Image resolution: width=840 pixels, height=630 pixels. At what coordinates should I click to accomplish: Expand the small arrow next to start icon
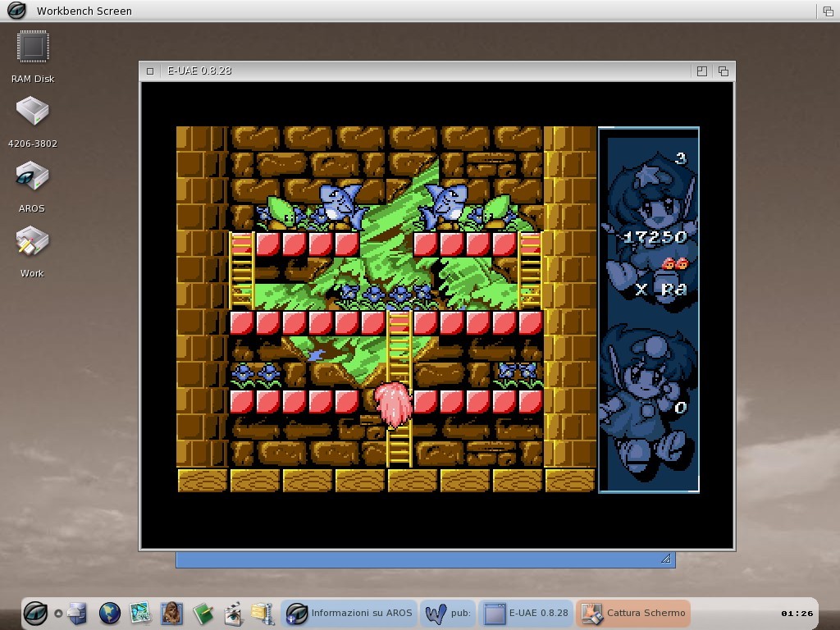(x=58, y=614)
